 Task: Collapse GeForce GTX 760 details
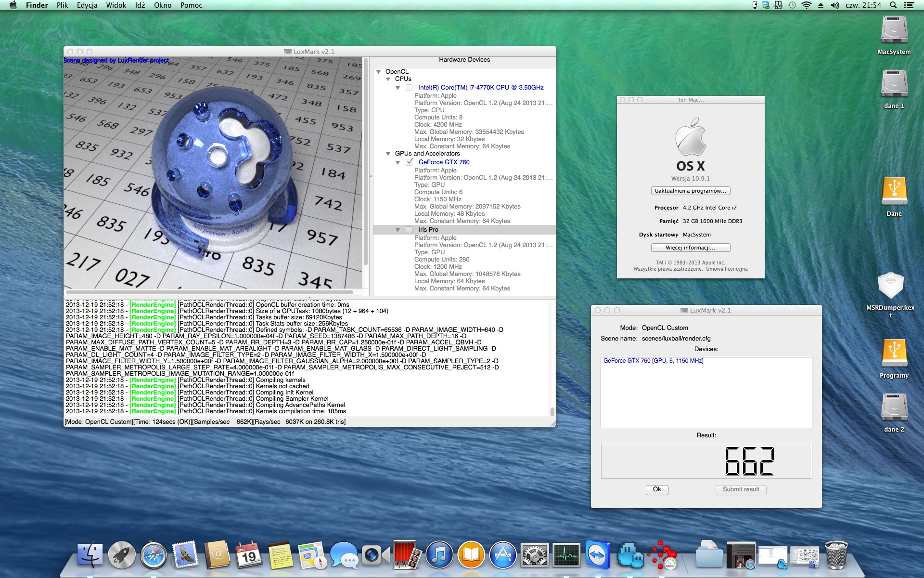(398, 162)
